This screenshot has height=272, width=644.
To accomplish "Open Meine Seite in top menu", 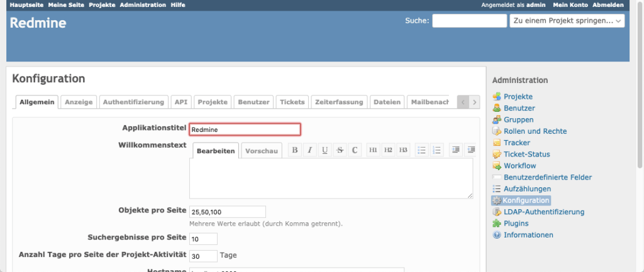I will (66, 5).
